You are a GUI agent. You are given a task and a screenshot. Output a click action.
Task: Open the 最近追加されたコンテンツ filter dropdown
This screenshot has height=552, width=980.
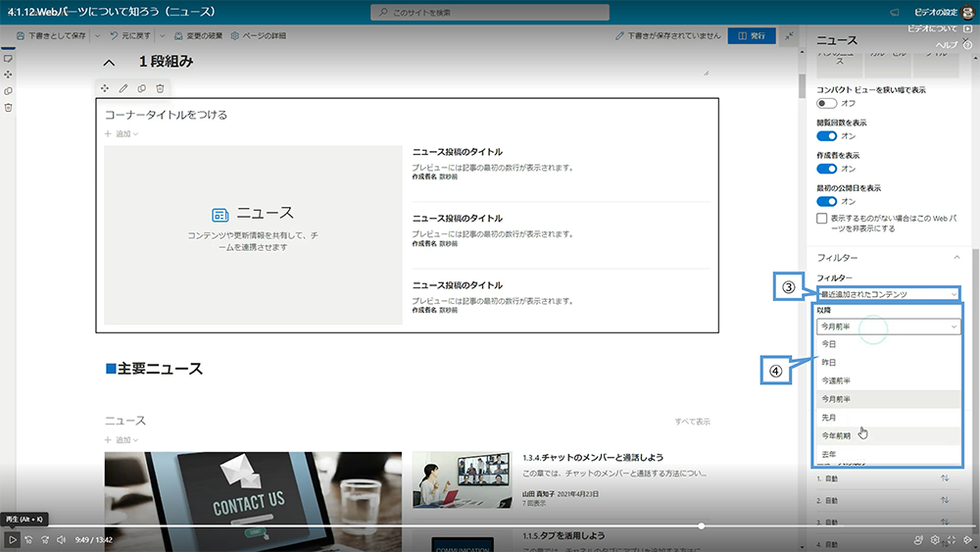click(888, 294)
